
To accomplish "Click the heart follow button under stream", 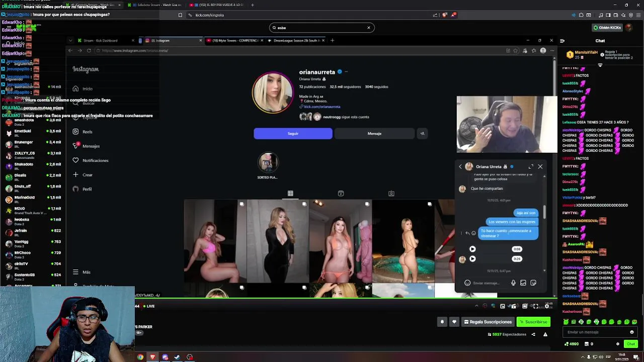I will coord(454,322).
